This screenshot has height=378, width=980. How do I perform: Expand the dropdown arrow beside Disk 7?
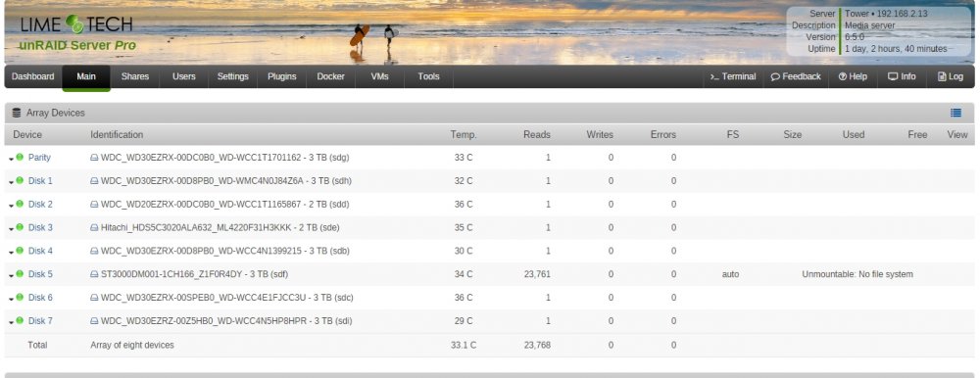[x=11, y=323]
